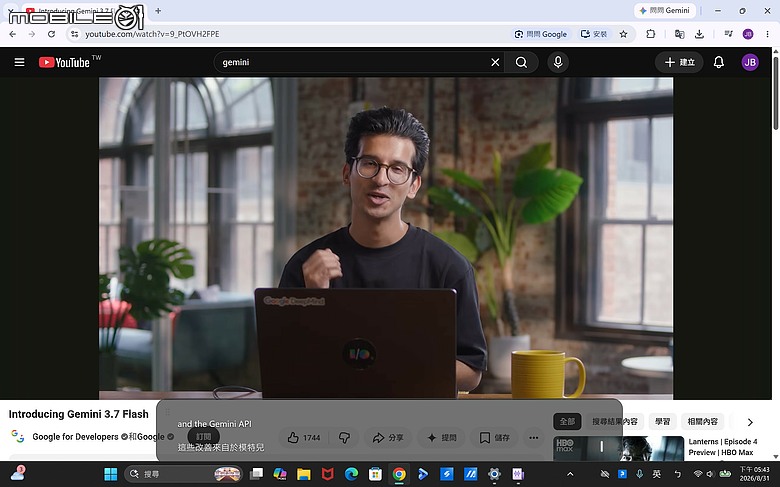780x487 pixels.
Task: Open YouTube notifications bell
Action: tap(719, 62)
